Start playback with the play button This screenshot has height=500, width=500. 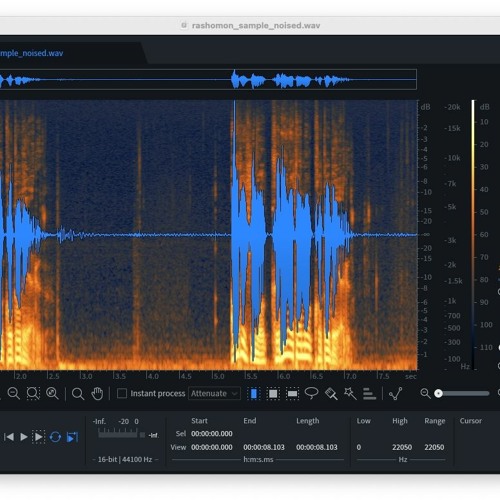(24, 437)
